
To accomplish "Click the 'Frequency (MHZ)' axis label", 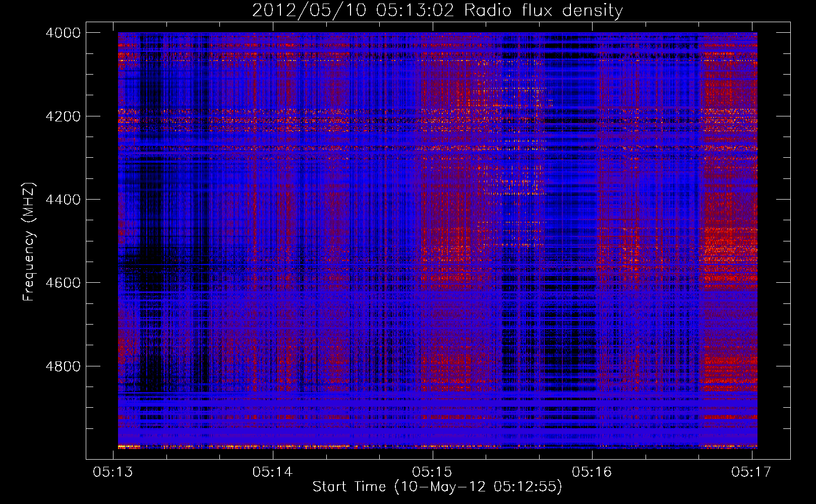I will pos(29,242).
